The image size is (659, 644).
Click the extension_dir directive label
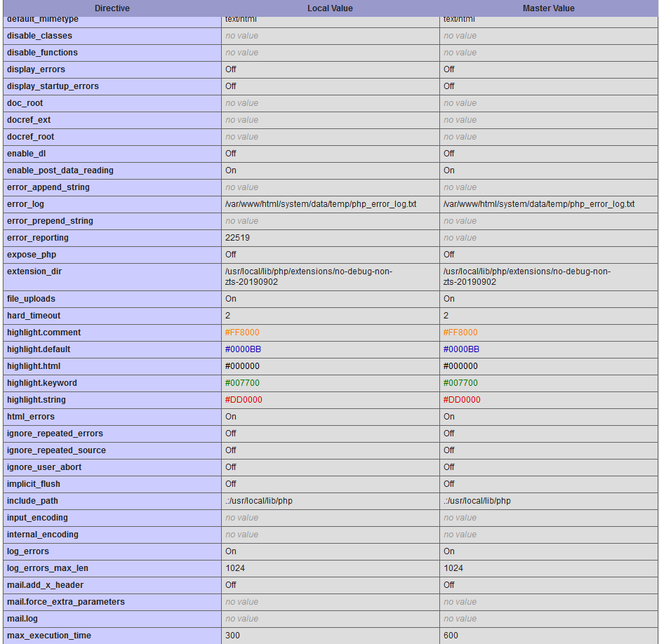(34, 271)
